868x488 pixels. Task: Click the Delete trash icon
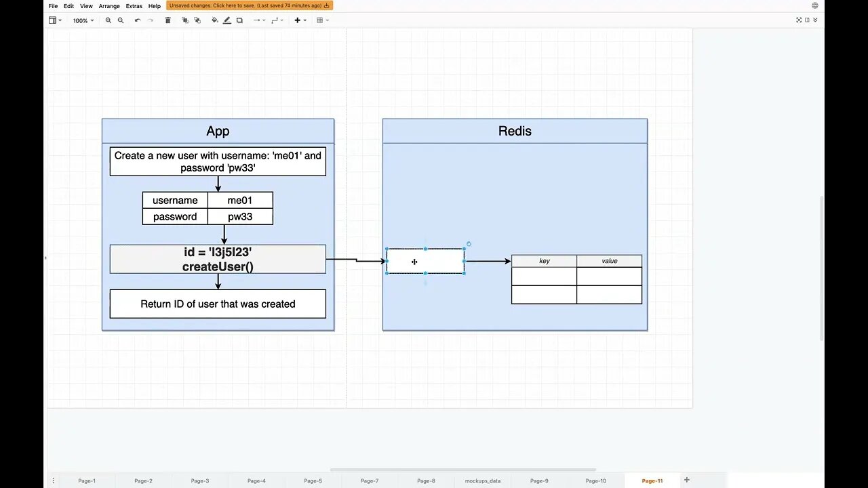pyautogui.click(x=167, y=20)
